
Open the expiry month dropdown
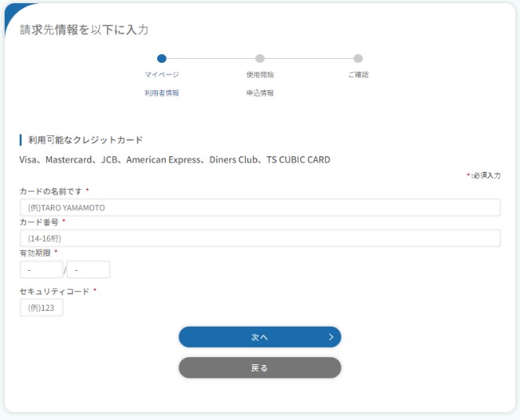click(41, 269)
